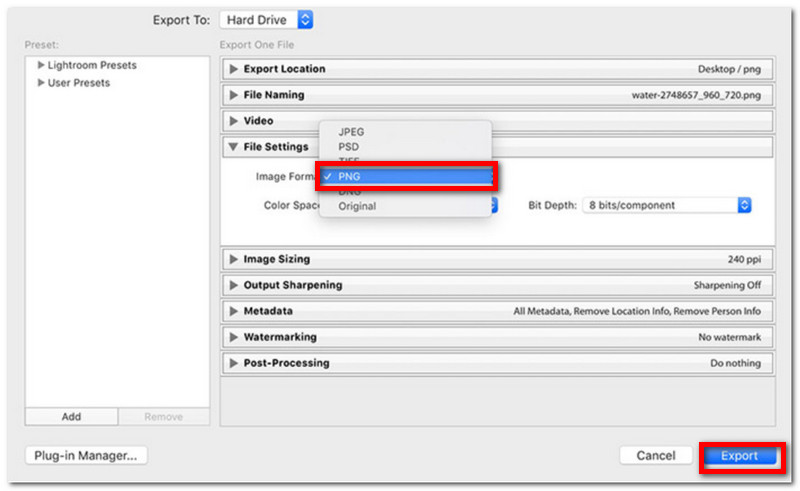Screen dimensions: 800x491
Task: Click the Add preset button
Action: pyautogui.click(x=71, y=417)
